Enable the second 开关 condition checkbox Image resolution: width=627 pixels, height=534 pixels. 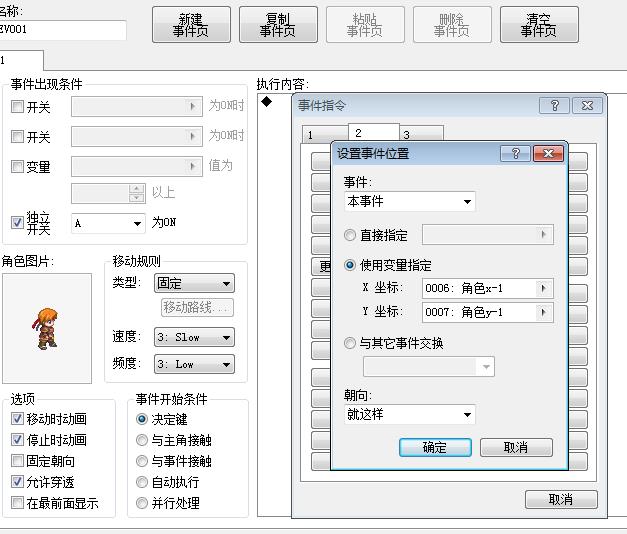[x=17, y=136]
